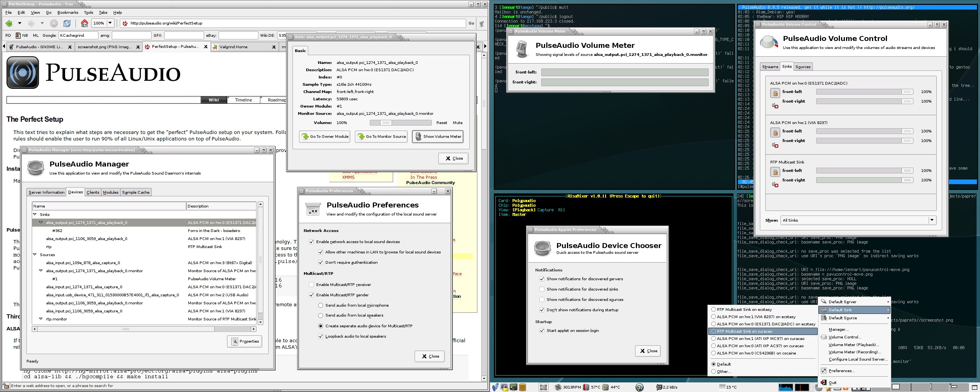Reload the page with the refresh icon
The height and width of the screenshot is (392, 980).
click(x=67, y=23)
